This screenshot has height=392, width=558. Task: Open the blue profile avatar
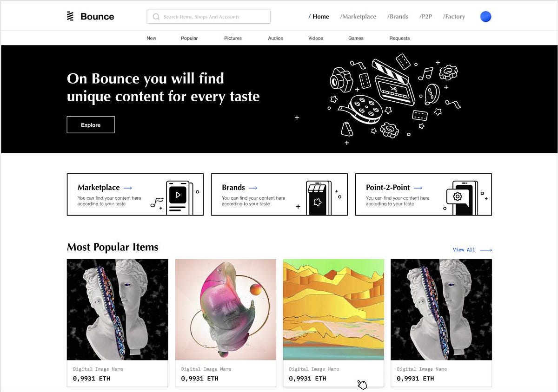485,17
